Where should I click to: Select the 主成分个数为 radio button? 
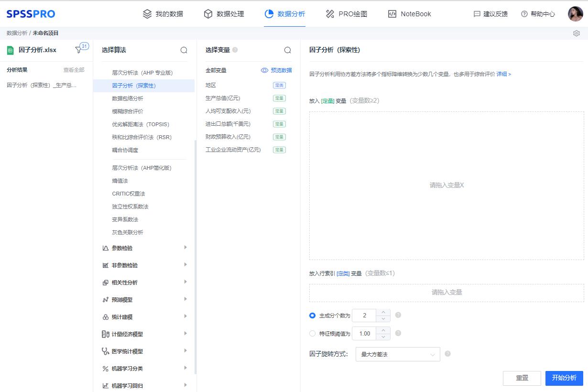click(313, 316)
